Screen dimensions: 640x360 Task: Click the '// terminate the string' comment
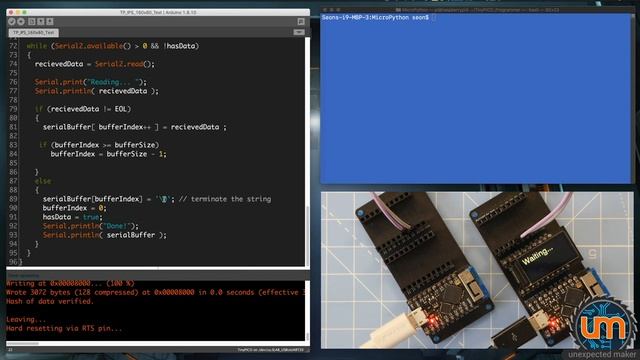point(225,199)
